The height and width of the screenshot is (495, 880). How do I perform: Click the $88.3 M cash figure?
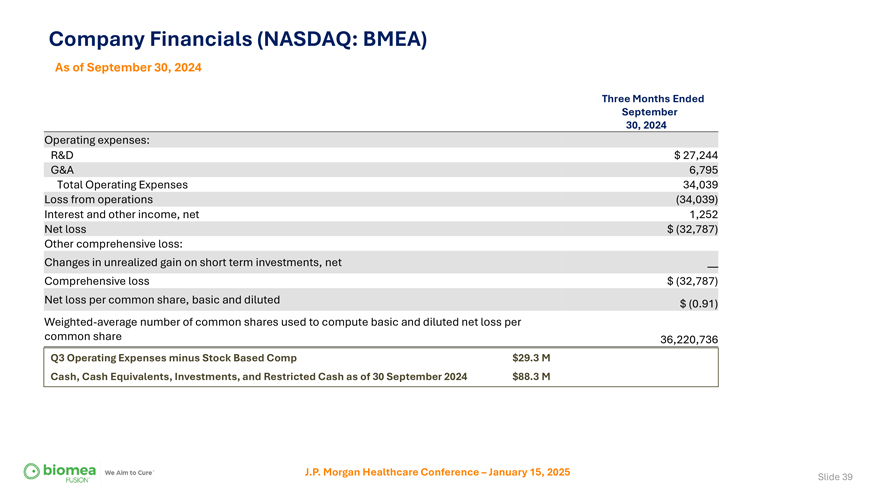(x=531, y=376)
